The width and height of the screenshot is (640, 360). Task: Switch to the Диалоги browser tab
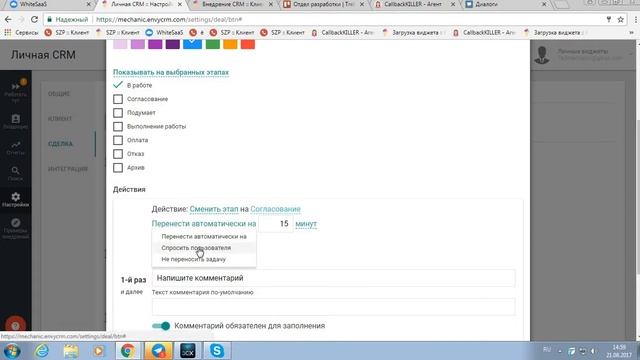[x=505, y=4]
